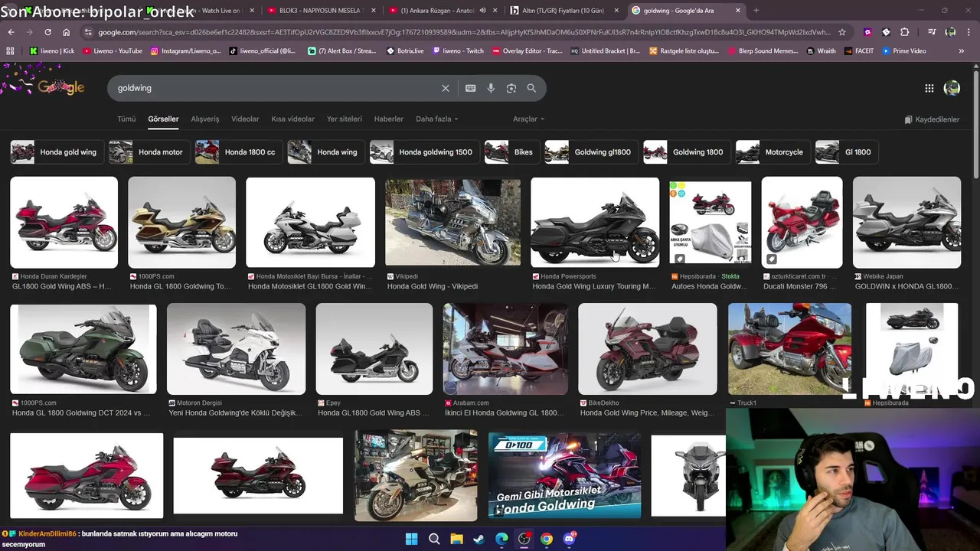This screenshot has height=551, width=980.
Task: Select the Honda motor suggestion chip
Action: 148,152
